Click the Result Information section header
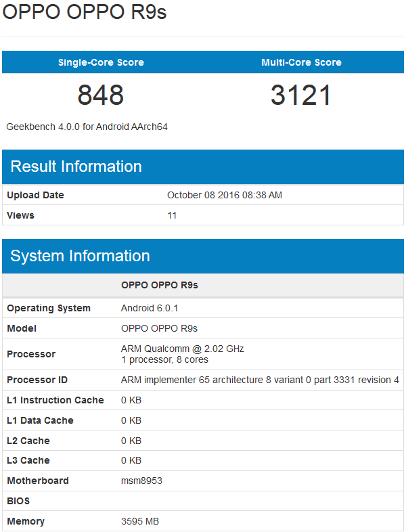The image size is (406, 532). click(x=76, y=167)
